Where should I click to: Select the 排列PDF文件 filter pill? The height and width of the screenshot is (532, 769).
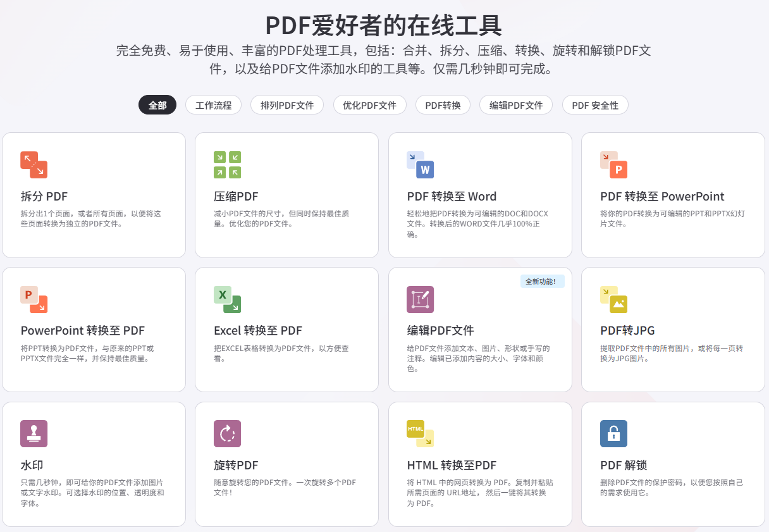pyautogui.click(x=286, y=105)
